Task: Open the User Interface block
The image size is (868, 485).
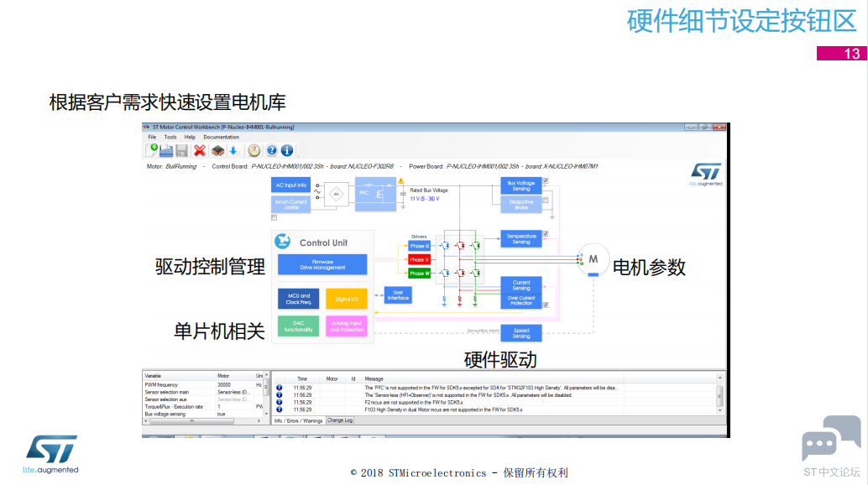Action: pyautogui.click(x=398, y=295)
